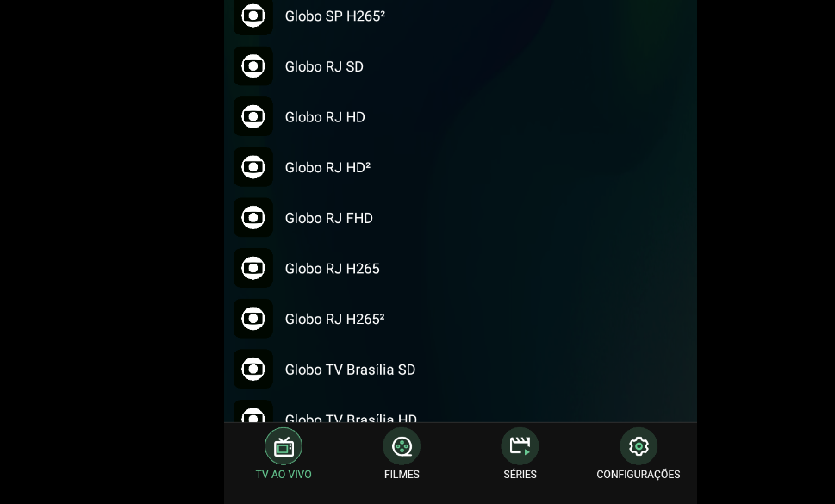Click the Globo logo beside Globo SP H265²
This screenshot has width=835, height=504.
tap(253, 16)
